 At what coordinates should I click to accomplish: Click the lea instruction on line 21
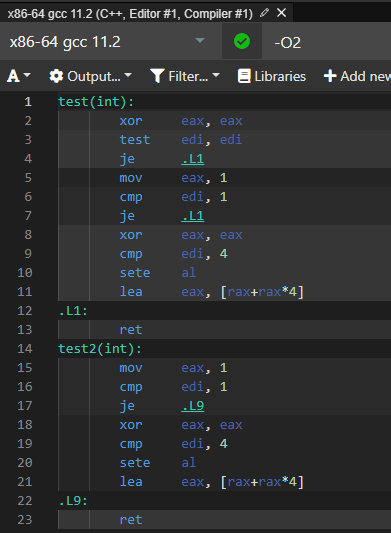(x=211, y=482)
